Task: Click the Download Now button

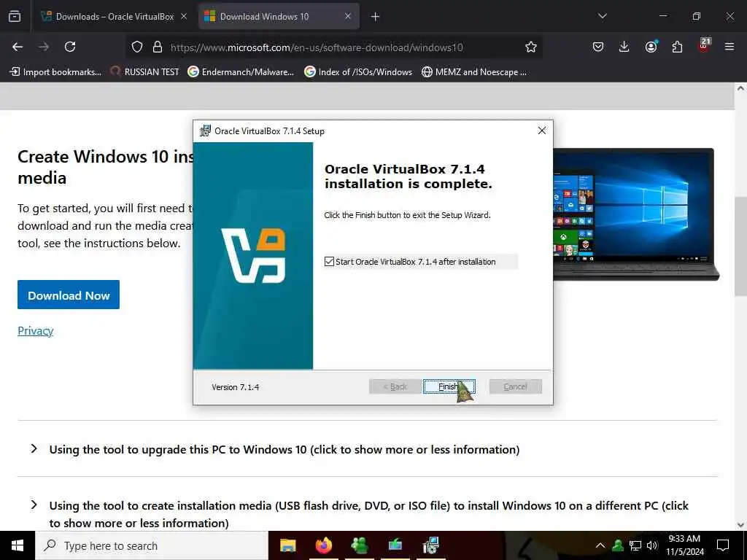Action: (x=69, y=295)
